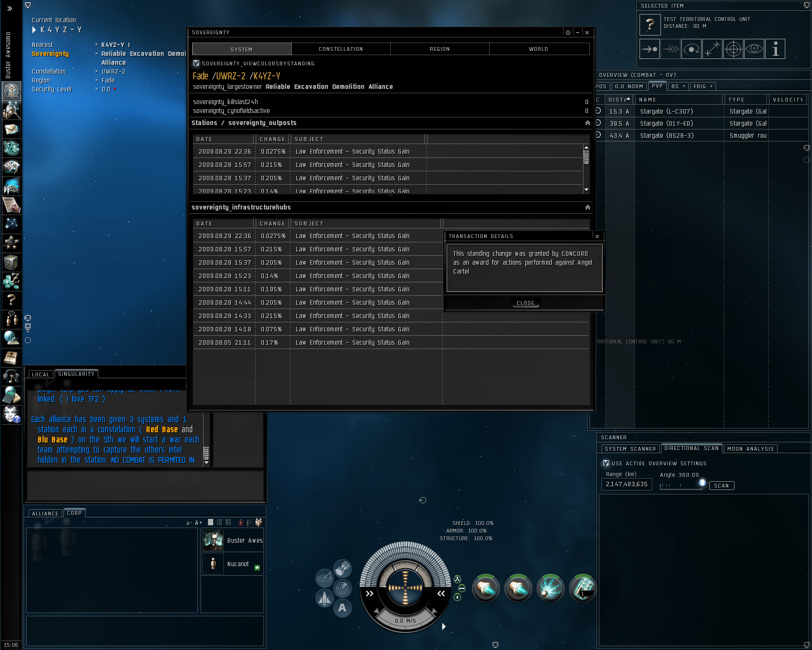Click the orange Sovereignty link in location info
The height and width of the screenshot is (650, 812).
tap(50, 54)
